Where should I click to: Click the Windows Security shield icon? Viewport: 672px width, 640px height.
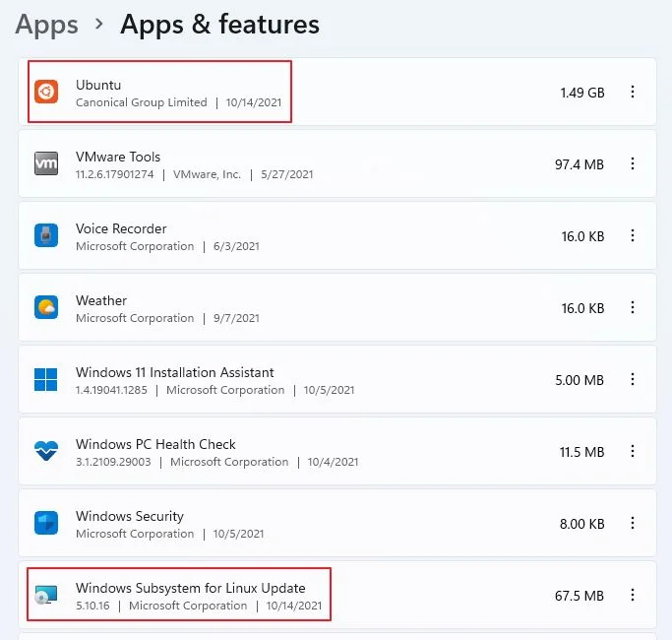click(x=46, y=523)
